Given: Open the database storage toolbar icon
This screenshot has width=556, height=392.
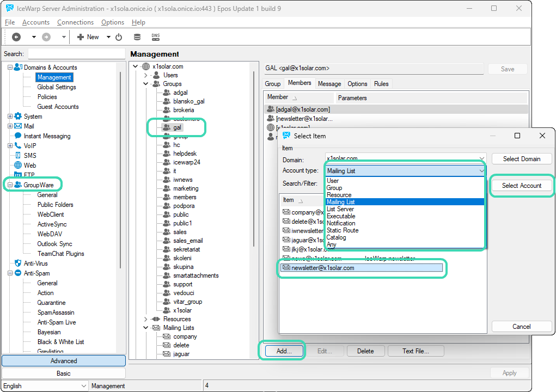Looking at the screenshot, I should tap(137, 37).
